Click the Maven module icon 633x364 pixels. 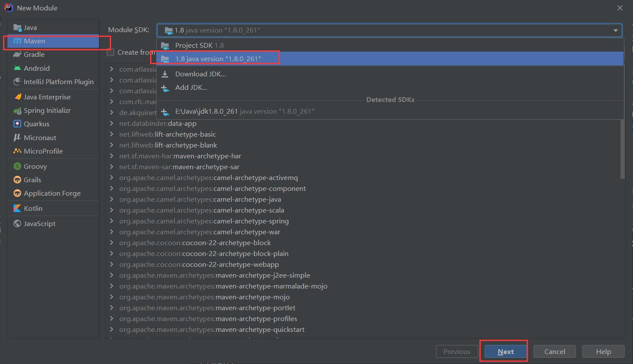[x=17, y=41]
